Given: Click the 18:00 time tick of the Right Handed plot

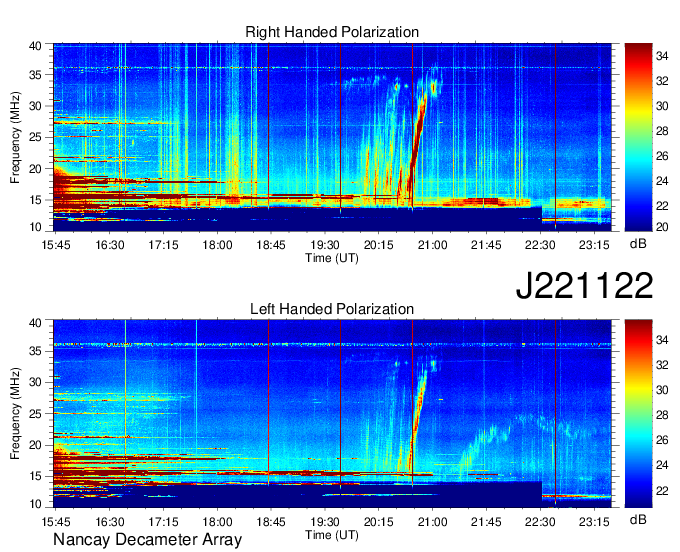Looking at the screenshot, I should (x=217, y=245).
